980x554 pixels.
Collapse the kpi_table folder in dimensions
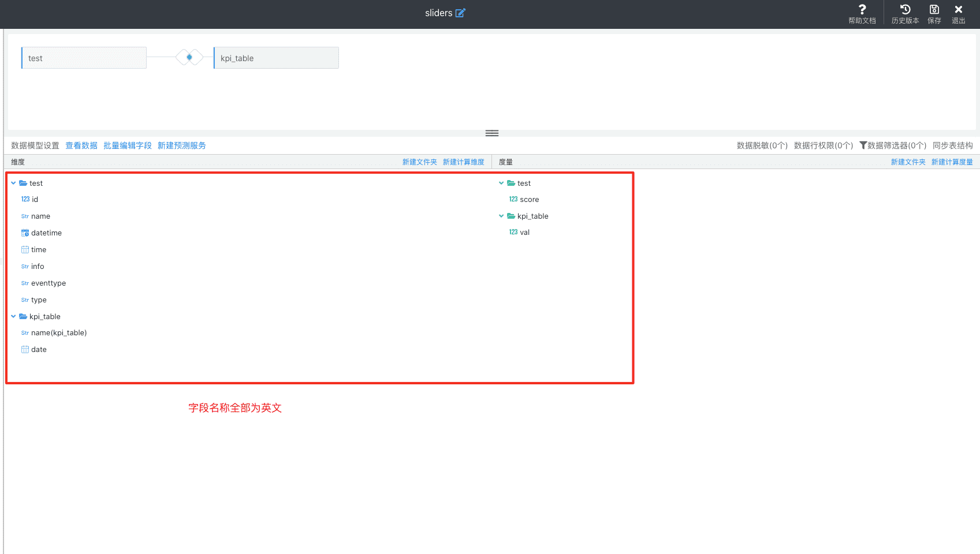(13, 316)
